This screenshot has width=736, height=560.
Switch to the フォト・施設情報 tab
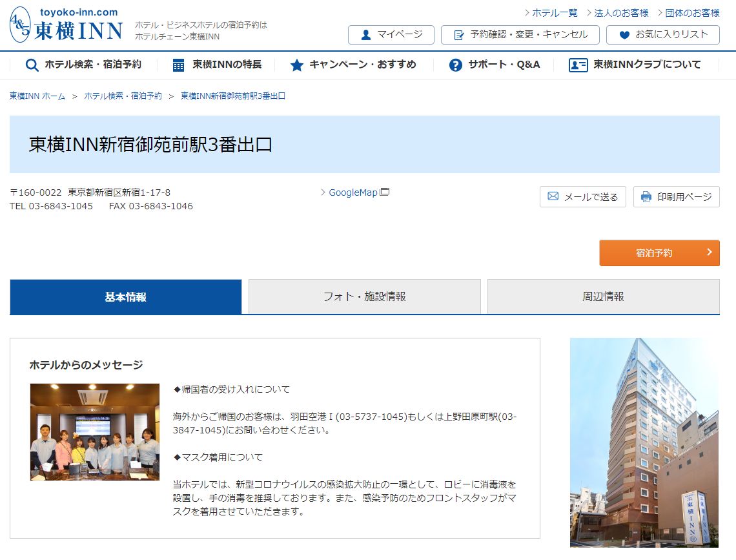click(x=365, y=296)
